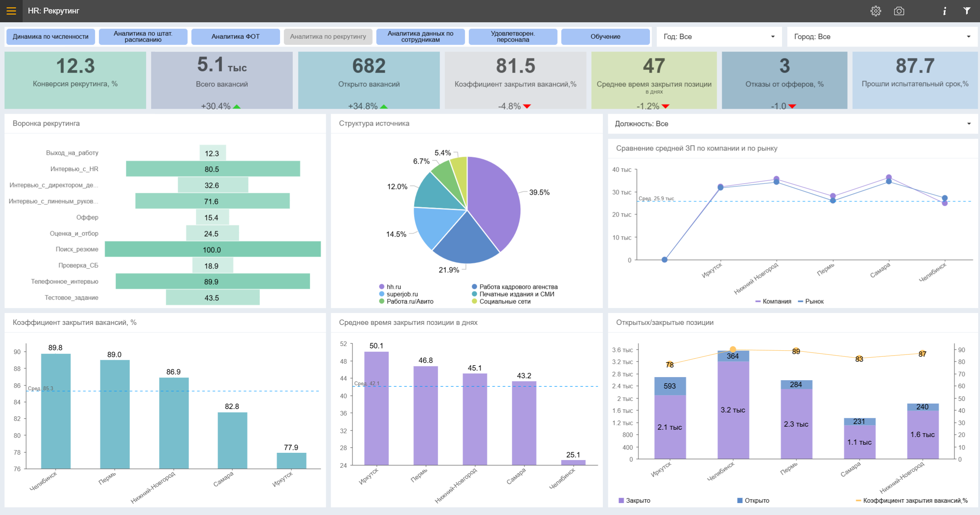Click the Социальные сети legend color dot
Screen dimensions: 980x515
point(474,301)
